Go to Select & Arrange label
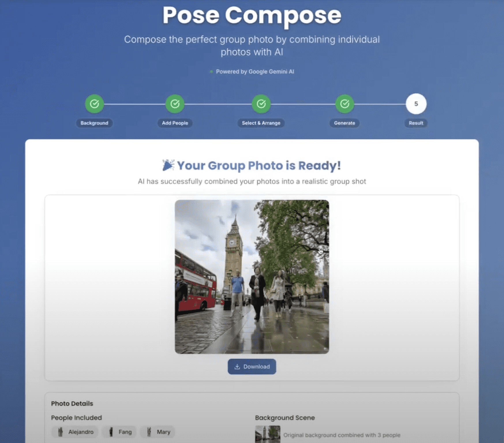Viewport: 504px width, 443px height. [x=261, y=123]
